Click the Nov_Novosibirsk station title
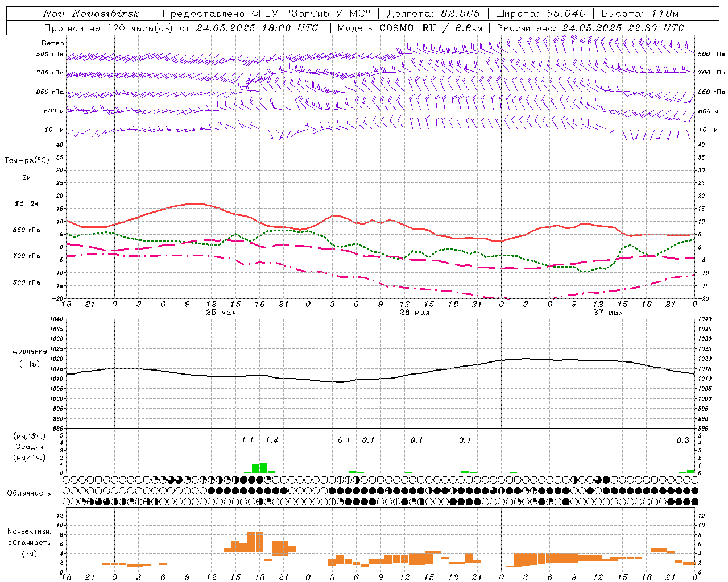Image resolution: width=728 pixels, height=582 pixels. [91, 14]
